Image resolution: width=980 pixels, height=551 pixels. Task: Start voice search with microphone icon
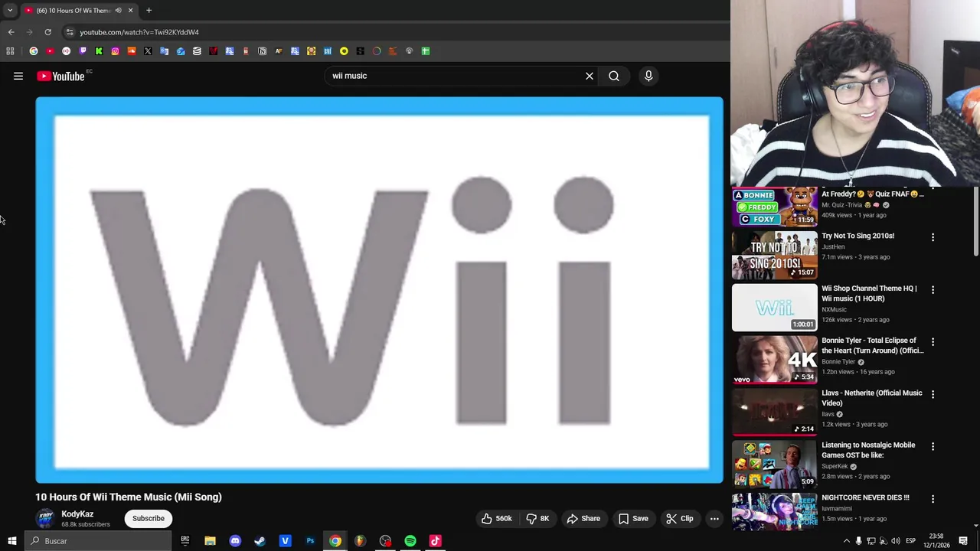648,76
